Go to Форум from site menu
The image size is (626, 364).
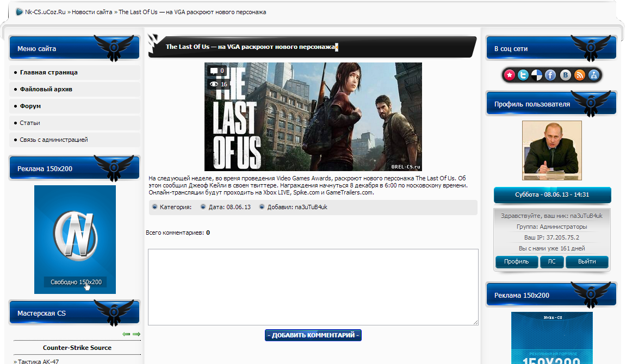click(x=30, y=106)
